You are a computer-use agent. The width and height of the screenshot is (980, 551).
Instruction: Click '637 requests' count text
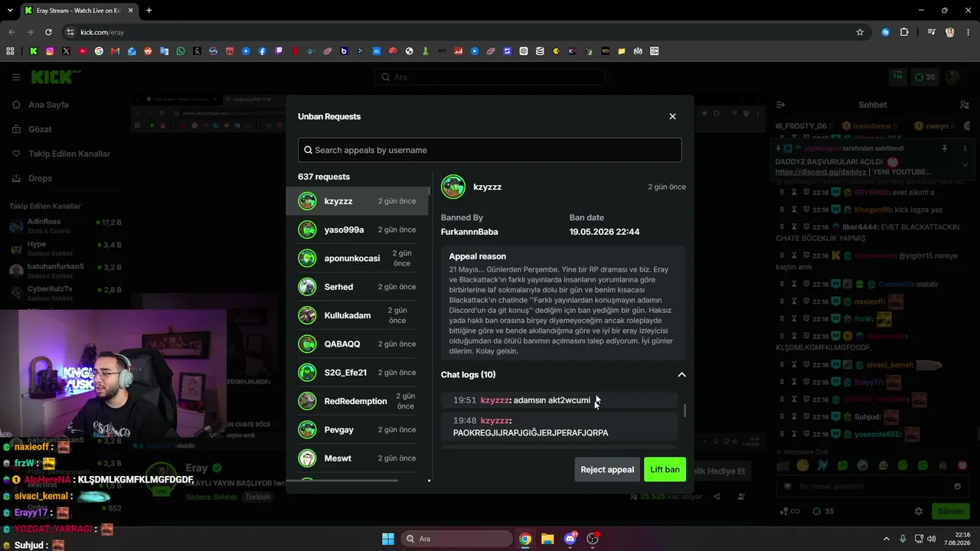tap(324, 177)
